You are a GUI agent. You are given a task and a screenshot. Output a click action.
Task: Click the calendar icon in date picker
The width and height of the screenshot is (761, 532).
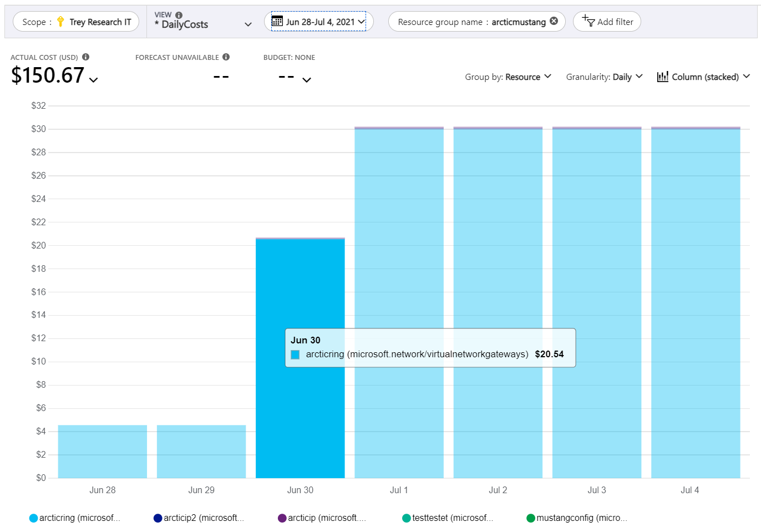(277, 22)
